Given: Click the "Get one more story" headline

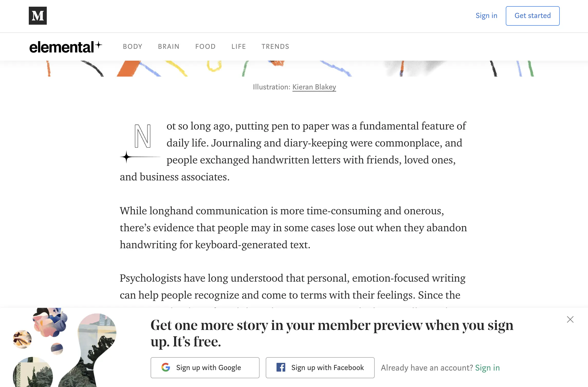Looking at the screenshot, I should click(332, 333).
